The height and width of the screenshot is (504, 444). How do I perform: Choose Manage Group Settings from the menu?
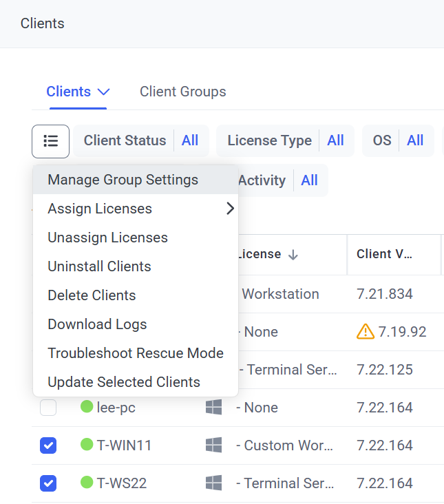point(123,180)
